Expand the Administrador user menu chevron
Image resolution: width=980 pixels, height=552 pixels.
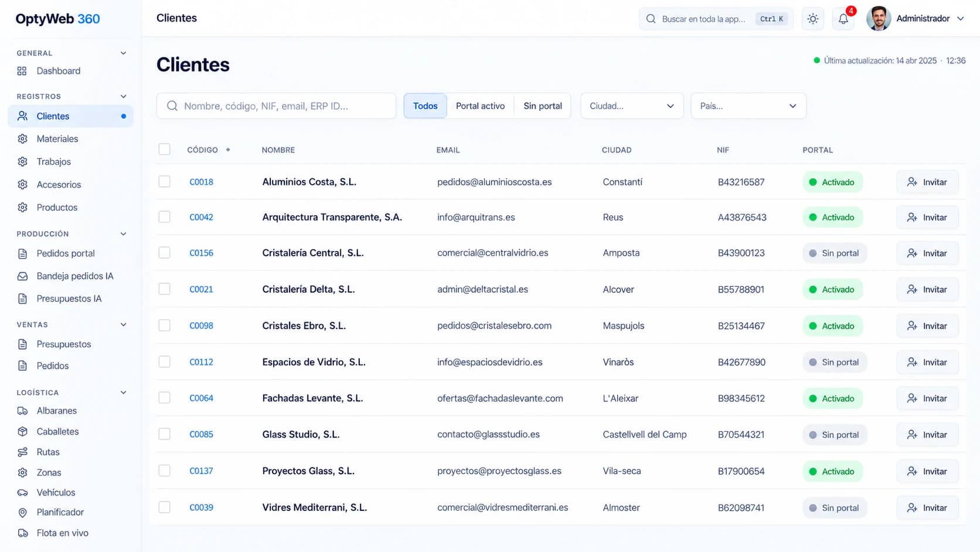coord(960,19)
